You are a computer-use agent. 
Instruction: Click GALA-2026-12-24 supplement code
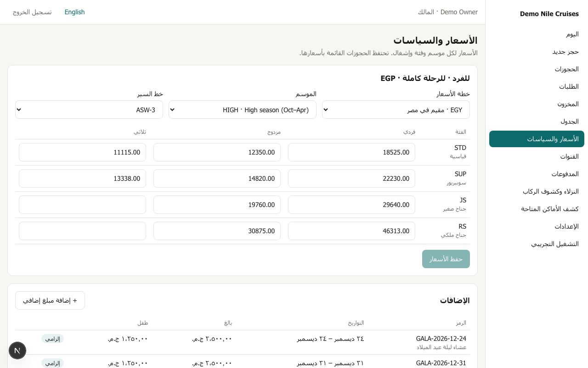pos(441,339)
